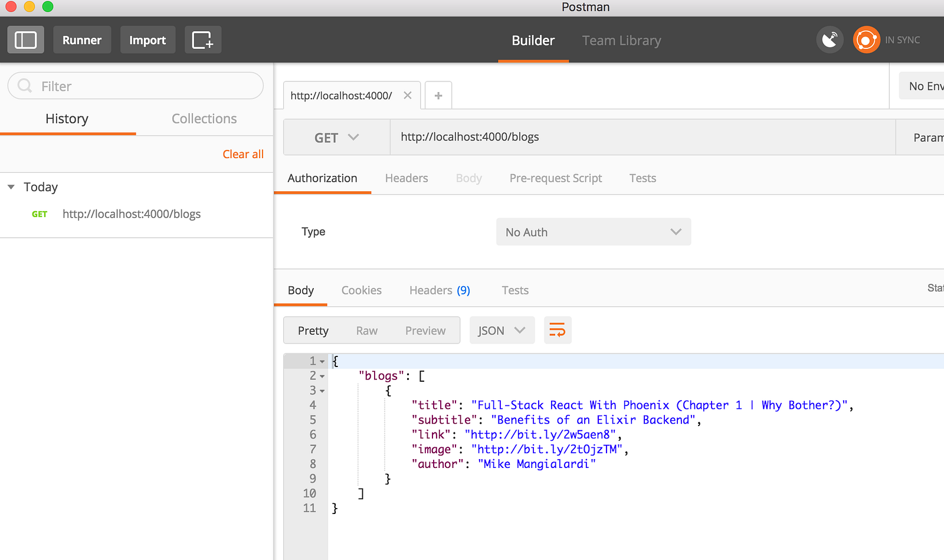
Task: Click the Import button
Action: click(x=147, y=40)
